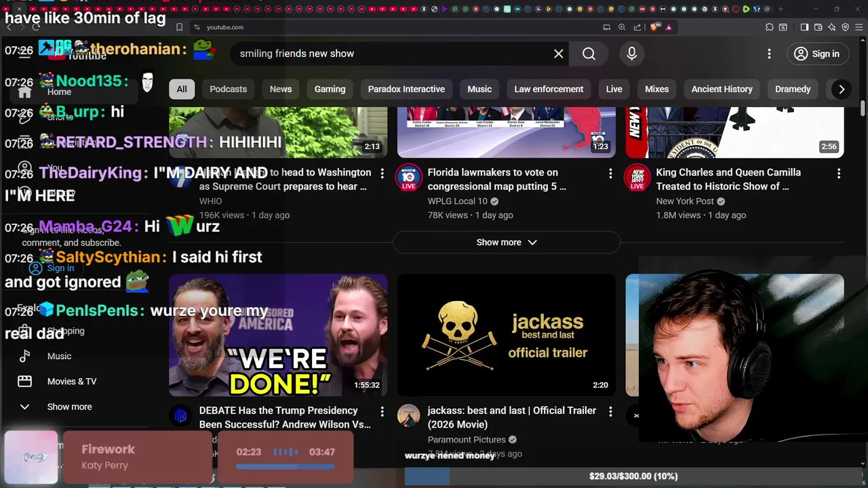
Task: Filter results by Gaming
Action: click(x=330, y=89)
